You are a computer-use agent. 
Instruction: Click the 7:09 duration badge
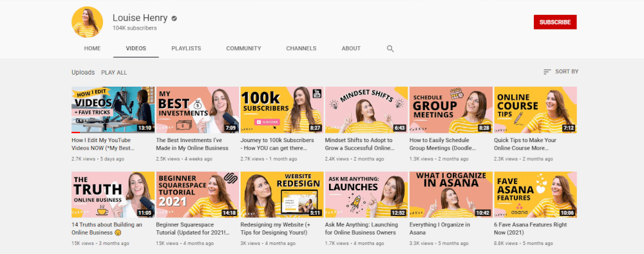click(231, 128)
